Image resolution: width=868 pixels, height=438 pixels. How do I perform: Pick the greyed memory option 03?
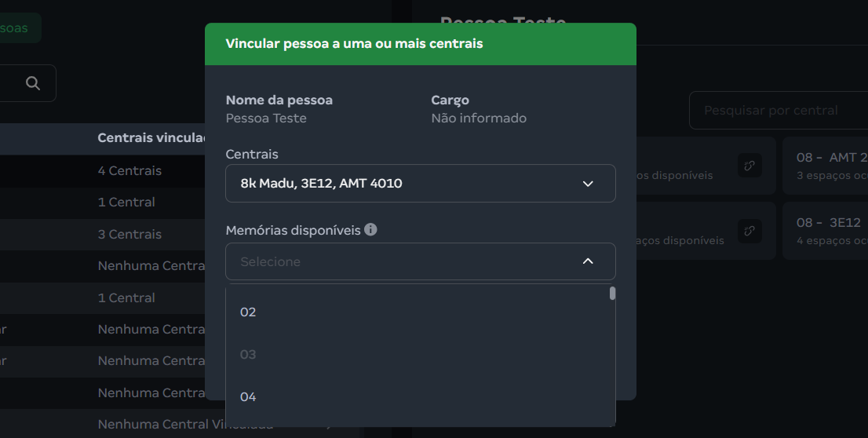(249, 355)
